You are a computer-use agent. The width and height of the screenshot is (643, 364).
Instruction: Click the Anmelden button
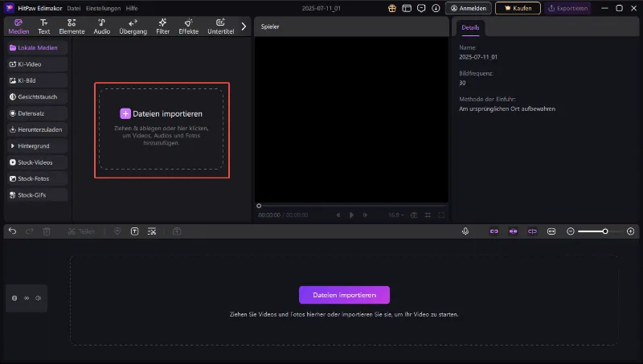(x=469, y=8)
